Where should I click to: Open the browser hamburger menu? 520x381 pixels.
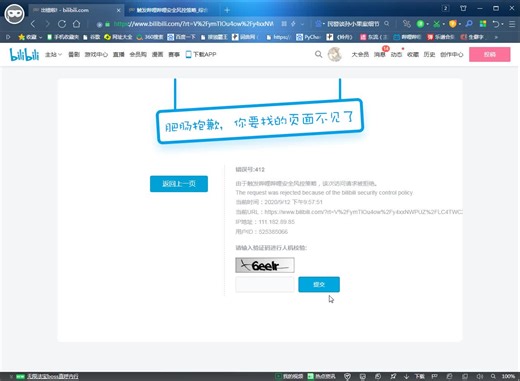[x=512, y=24]
